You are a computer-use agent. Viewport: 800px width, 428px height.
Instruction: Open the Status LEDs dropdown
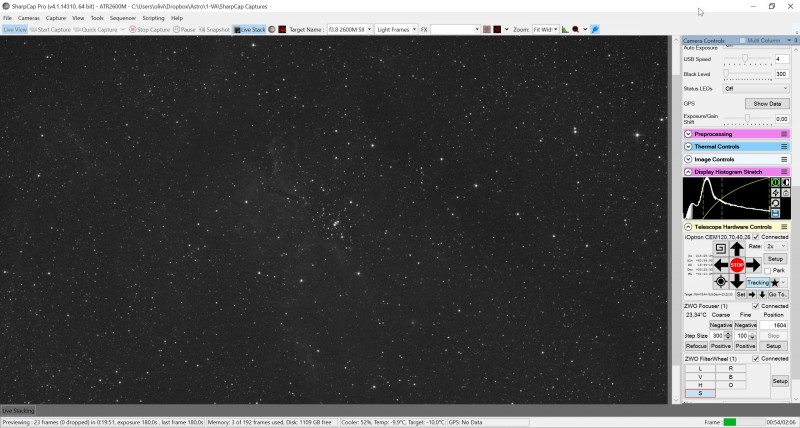click(x=756, y=89)
